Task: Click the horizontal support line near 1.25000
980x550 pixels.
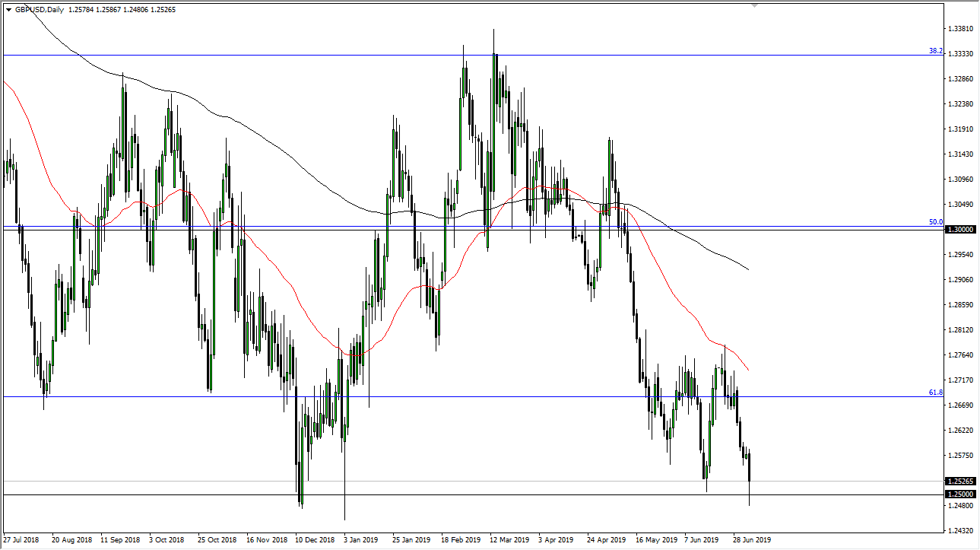Action: [x=456, y=494]
